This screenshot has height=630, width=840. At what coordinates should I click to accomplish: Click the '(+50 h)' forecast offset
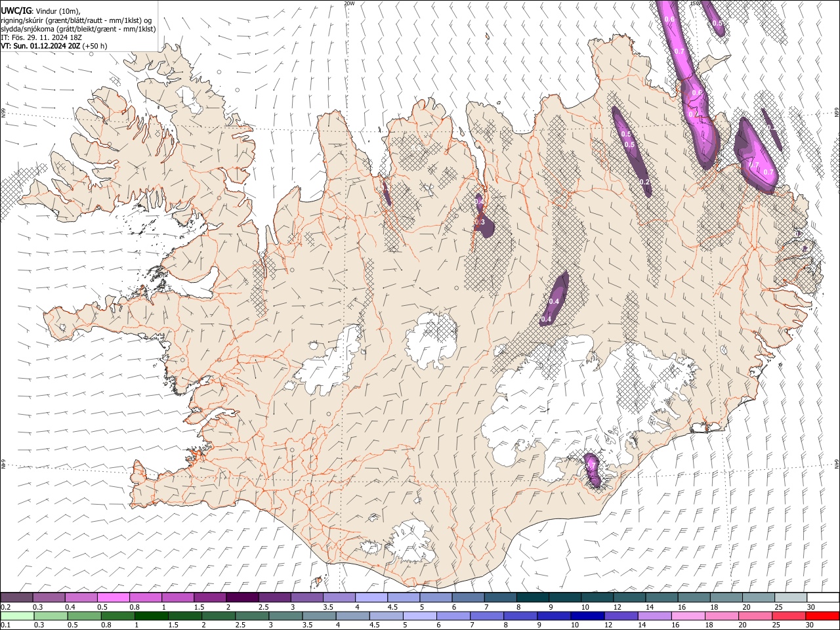pyautogui.click(x=94, y=47)
